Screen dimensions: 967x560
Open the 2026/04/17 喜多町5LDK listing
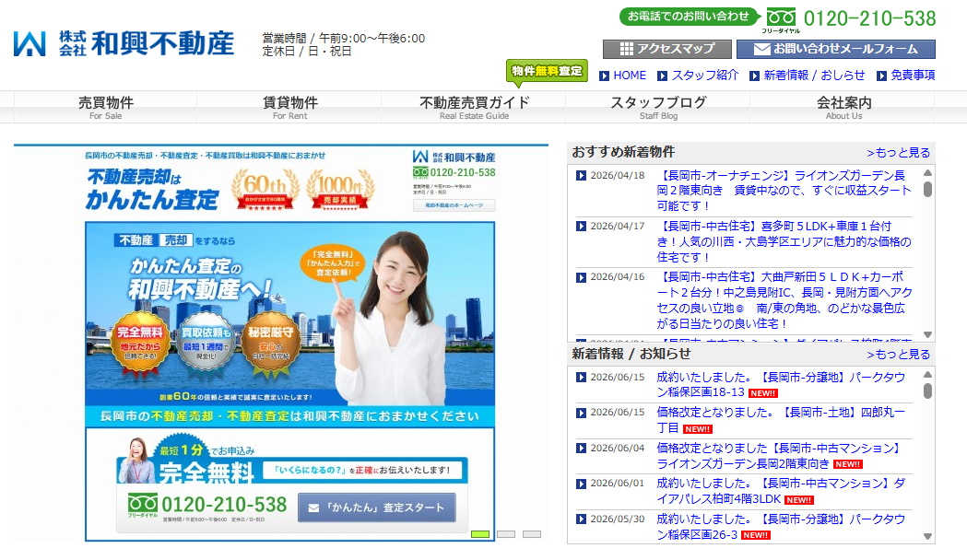coord(784,241)
